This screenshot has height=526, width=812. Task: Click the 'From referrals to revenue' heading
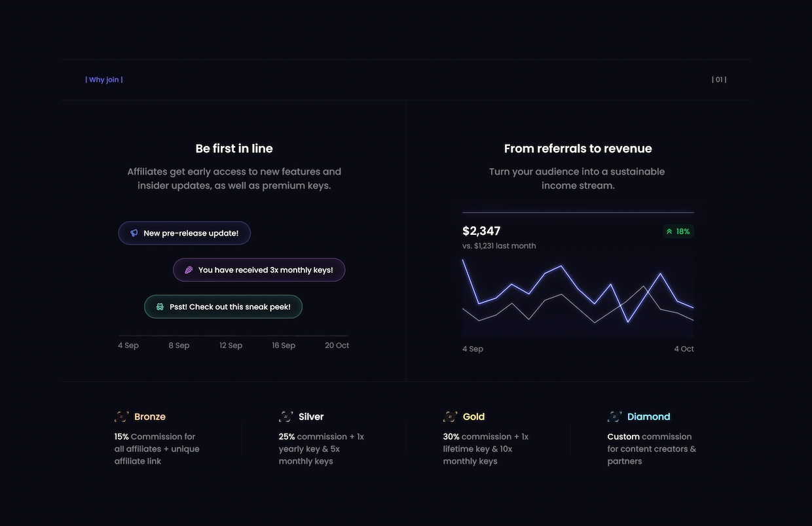click(x=578, y=149)
